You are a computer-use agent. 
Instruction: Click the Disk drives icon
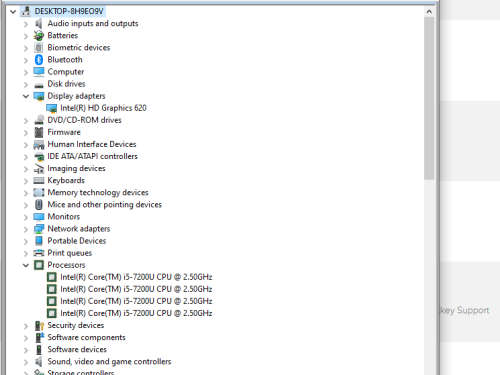39,85
